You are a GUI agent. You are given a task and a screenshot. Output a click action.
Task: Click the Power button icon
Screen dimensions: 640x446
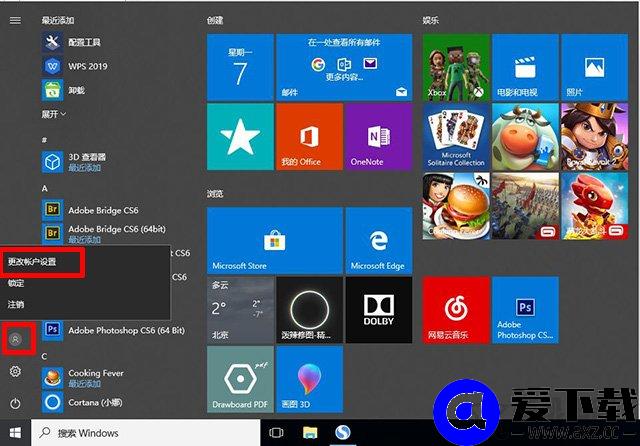[x=16, y=404]
